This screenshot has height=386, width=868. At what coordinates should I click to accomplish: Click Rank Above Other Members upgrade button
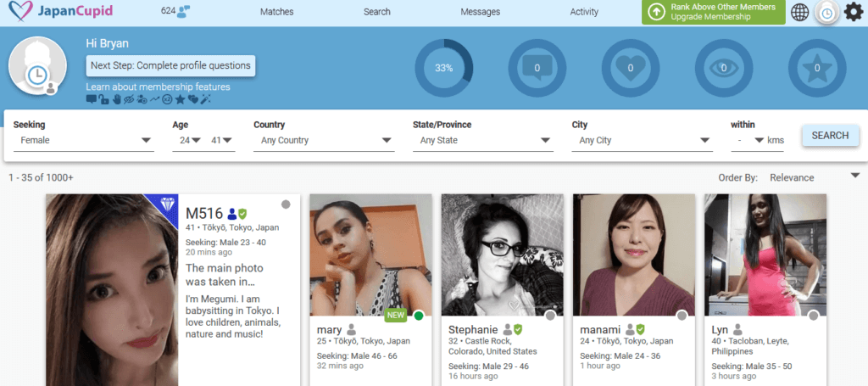pyautogui.click(x=714, y=12)
